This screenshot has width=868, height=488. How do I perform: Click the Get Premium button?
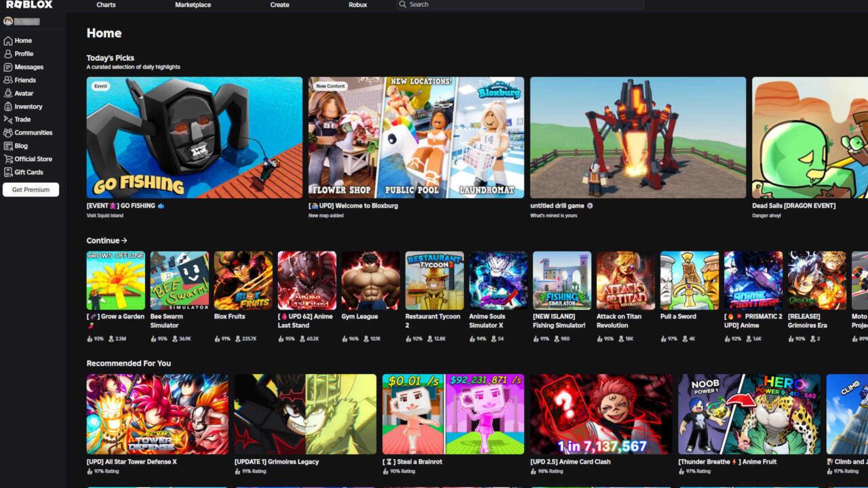31,189
